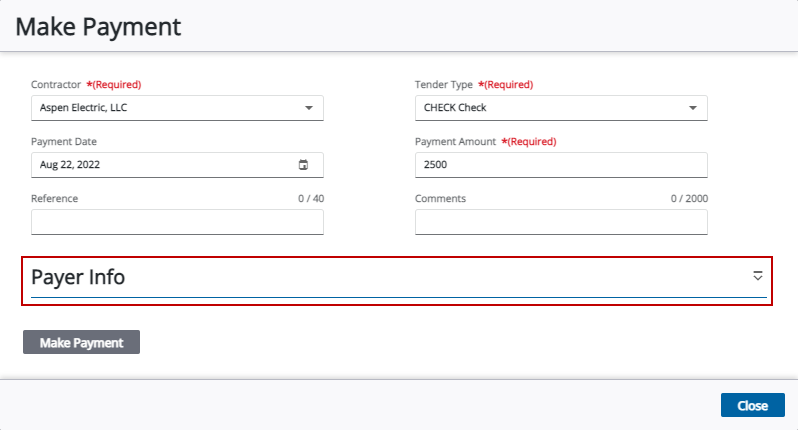The width and height of the screenshot is (798, 430).
Task: Click the Payment Amount field containing 2500
Action: point(561,165)
